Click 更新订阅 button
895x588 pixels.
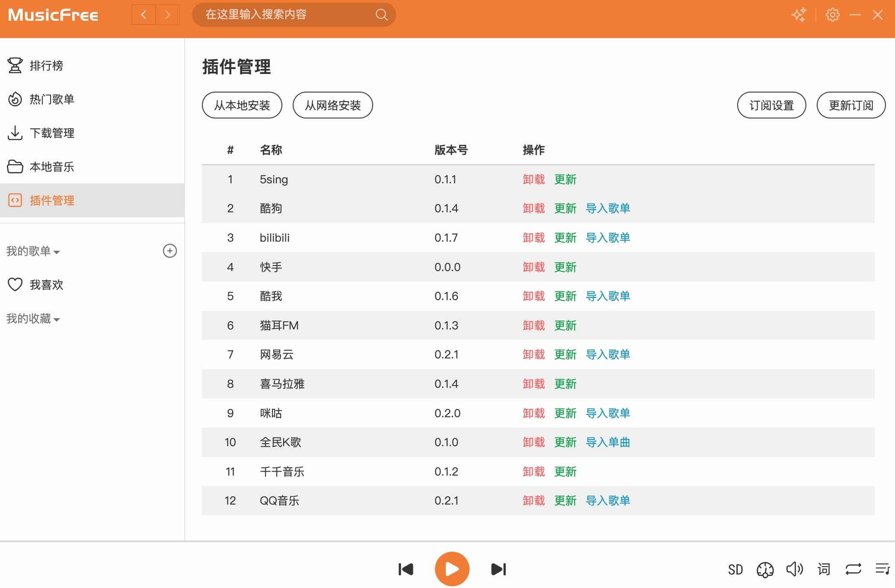[x=851, y=105]
